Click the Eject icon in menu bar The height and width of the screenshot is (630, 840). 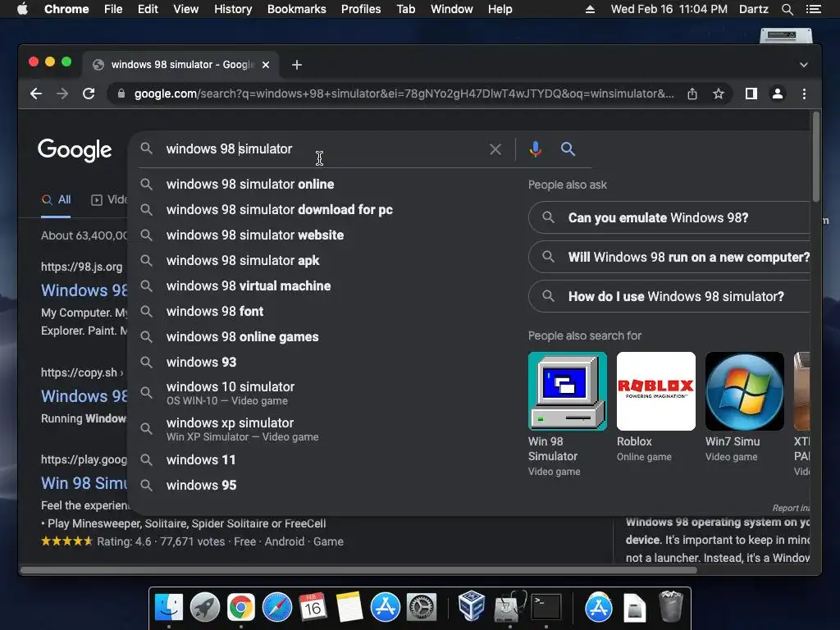(x=590, y=9)
